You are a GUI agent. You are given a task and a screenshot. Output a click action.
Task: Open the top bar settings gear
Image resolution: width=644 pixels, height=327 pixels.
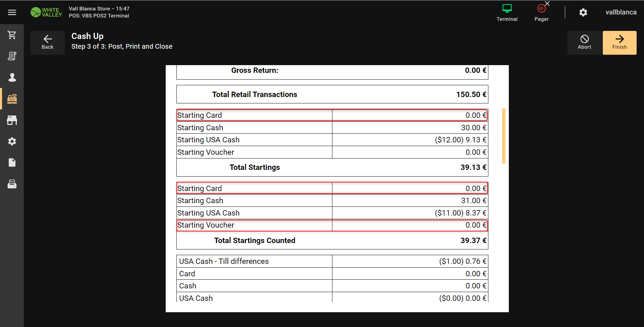click(583, 12)
